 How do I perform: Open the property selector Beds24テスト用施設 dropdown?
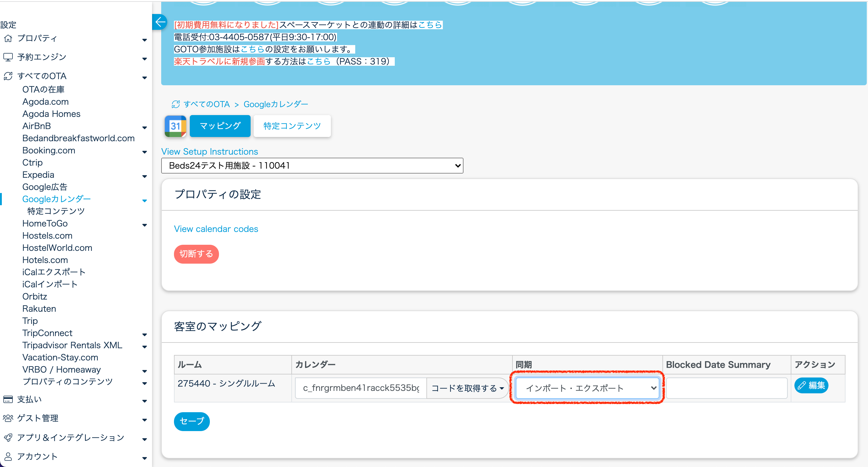pos(312,166)
